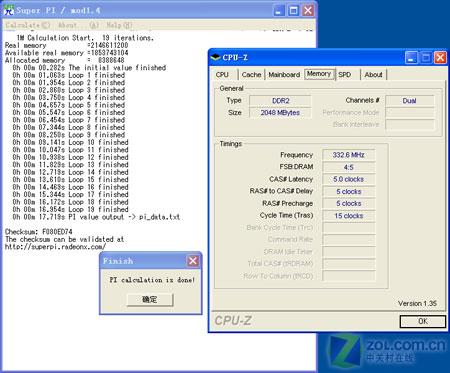450x373 pixels.
Task: Select the Memory tab
Action: (319, 74)
